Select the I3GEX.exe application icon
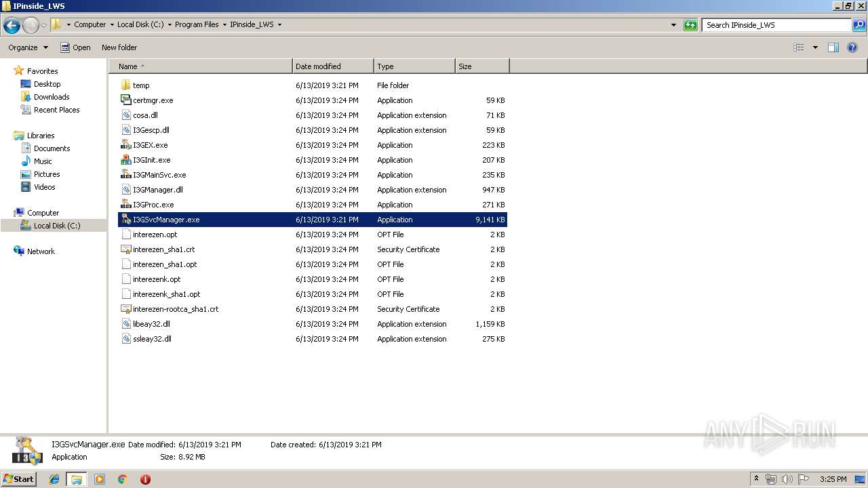Screen dimensions: 868x488 pyautogui.click(x=125, y=145)
